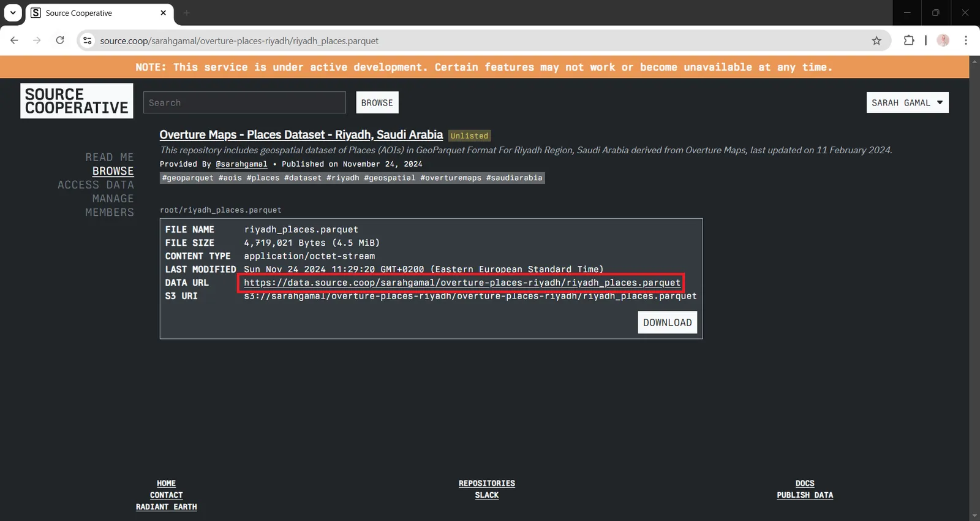Open Chrome three-dot menu
This screenshot has width=980, height=521.
coord(966,40)
